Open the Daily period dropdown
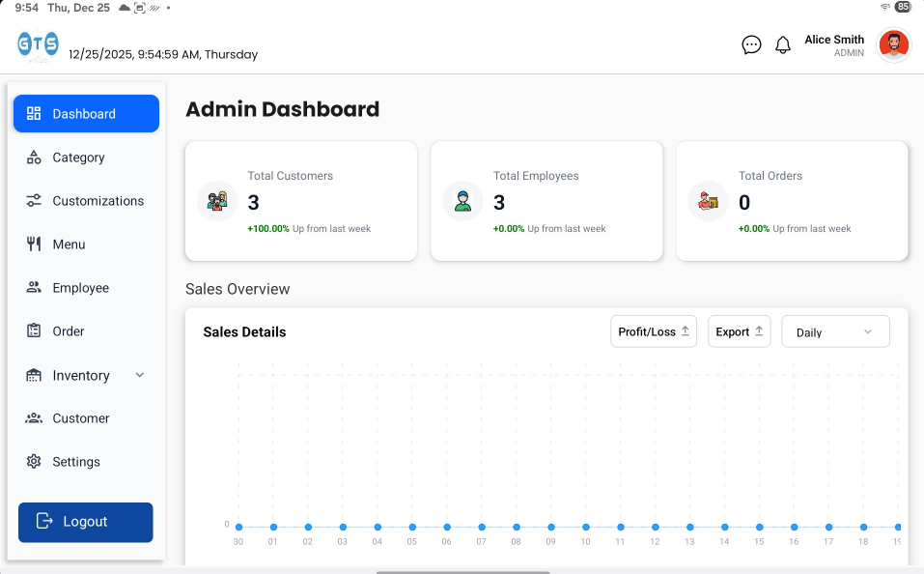 point(835,331)
